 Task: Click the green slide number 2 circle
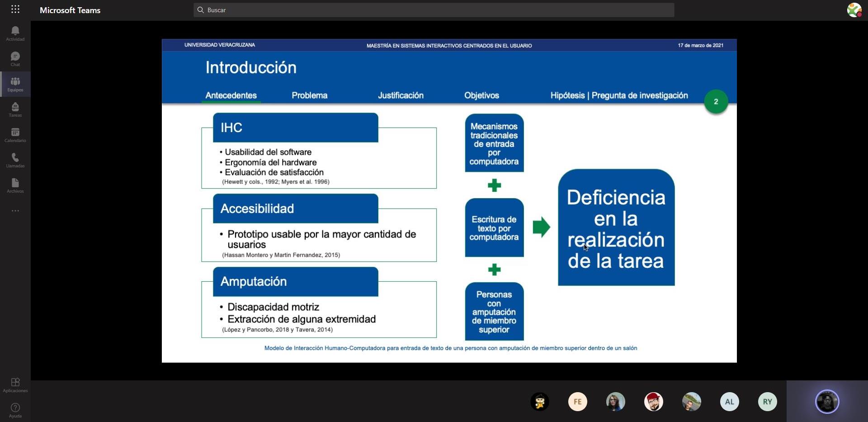(x=716, y=102)
